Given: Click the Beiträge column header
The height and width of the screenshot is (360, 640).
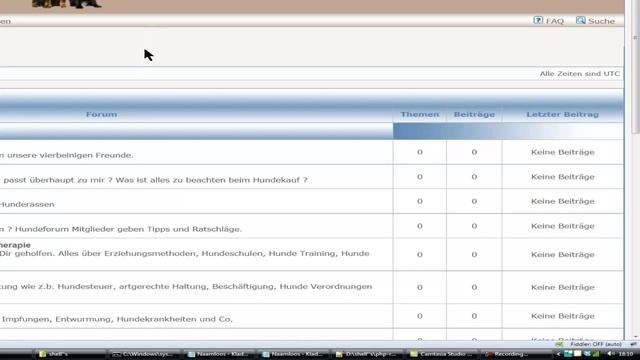Looking at the screenshot, I should click(474, 115).
